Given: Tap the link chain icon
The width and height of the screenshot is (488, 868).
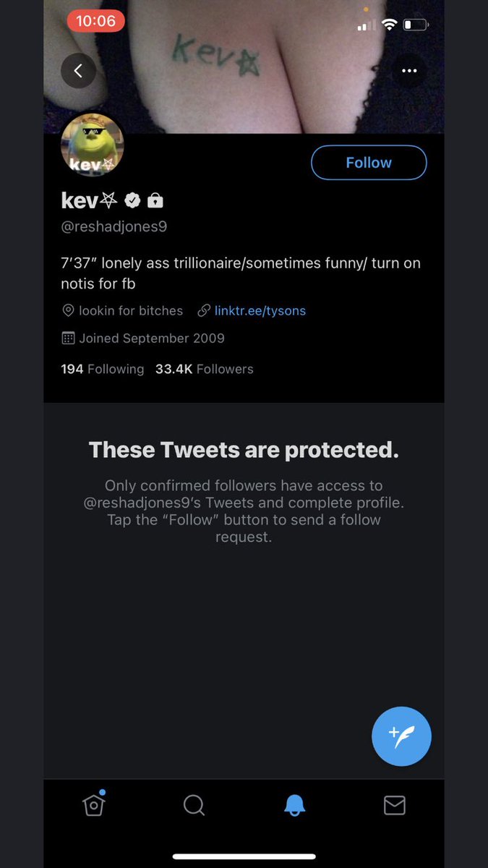Looking at the screenshot, I should point(204,311).
